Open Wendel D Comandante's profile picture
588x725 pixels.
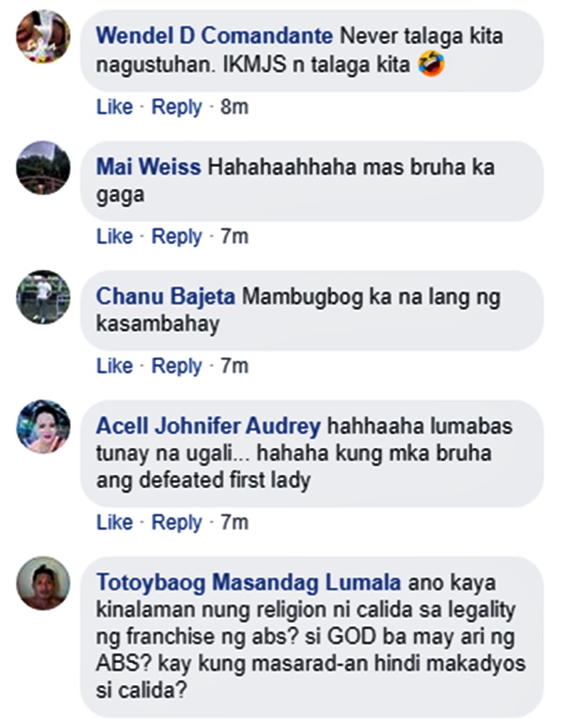pos(43,36)
